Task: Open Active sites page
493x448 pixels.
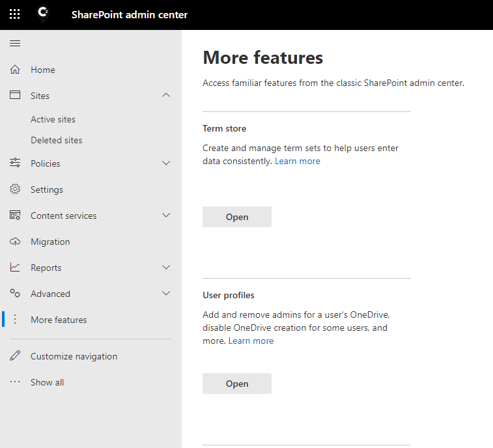Action: click(53, 119)
